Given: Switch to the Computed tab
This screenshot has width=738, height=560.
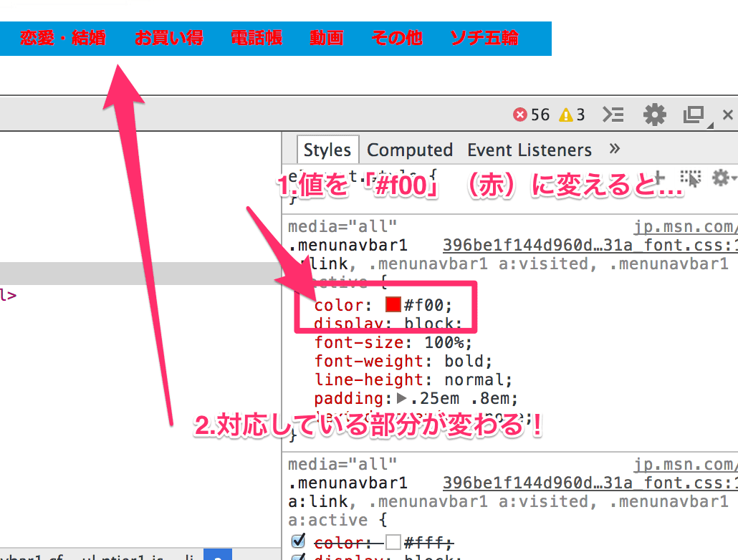Looking at the screenshot, I should [x=410, y=150].
